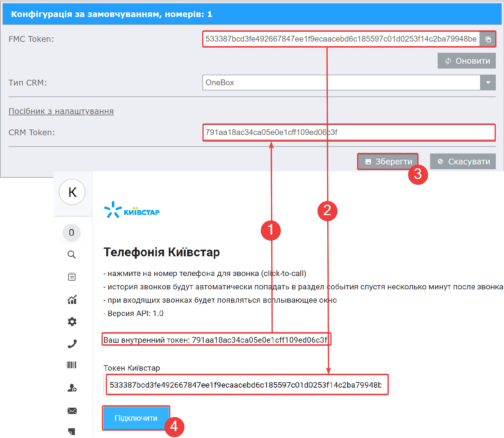Image resolution: width=504 pixels, height=438 pixels.
Task: Click the Скасувати cancel button
Action: (x=463, y=162)
